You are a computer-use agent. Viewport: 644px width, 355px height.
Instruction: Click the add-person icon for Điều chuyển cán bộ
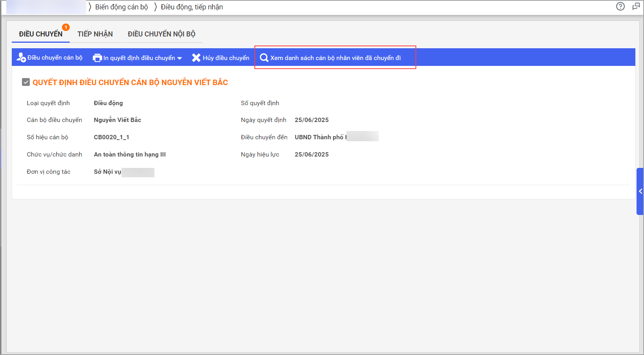tap(21, 58)
